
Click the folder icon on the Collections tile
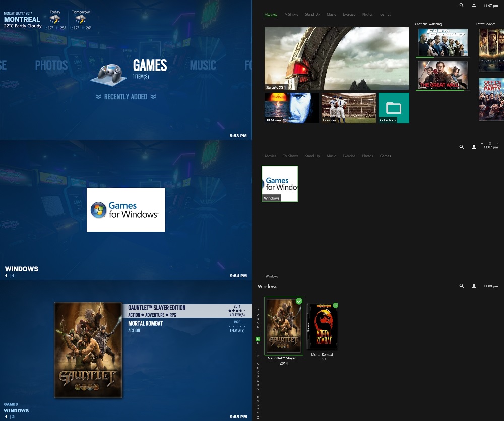[394, 108]
